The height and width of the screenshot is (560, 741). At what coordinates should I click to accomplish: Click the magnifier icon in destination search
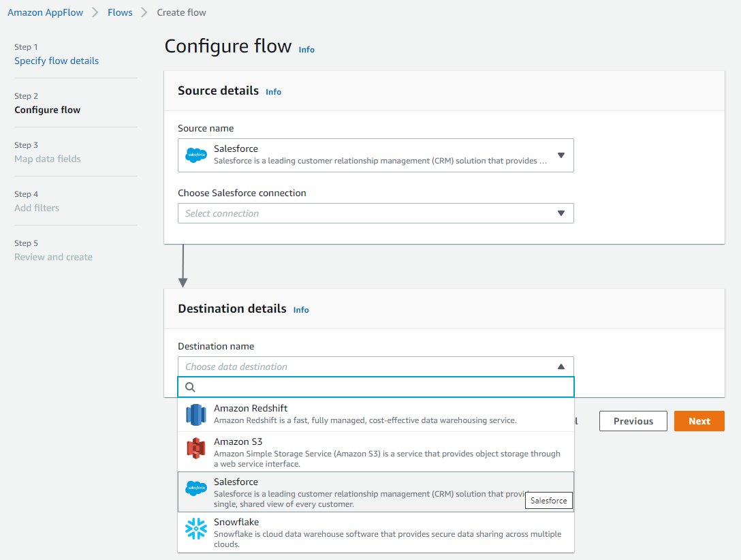[191, 387]
